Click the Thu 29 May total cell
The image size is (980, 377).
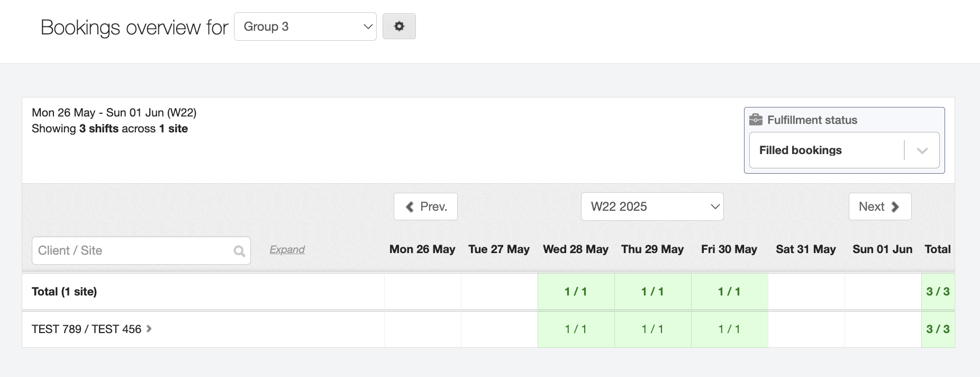coord(652,291)
